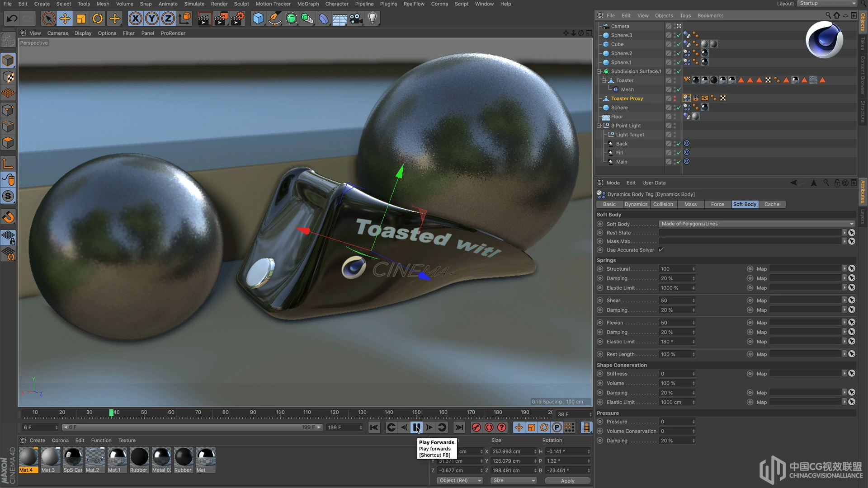Viewport: 868px width, 488px height.
Task: Click the timeline preview range bar
Action: click(193, 427)
